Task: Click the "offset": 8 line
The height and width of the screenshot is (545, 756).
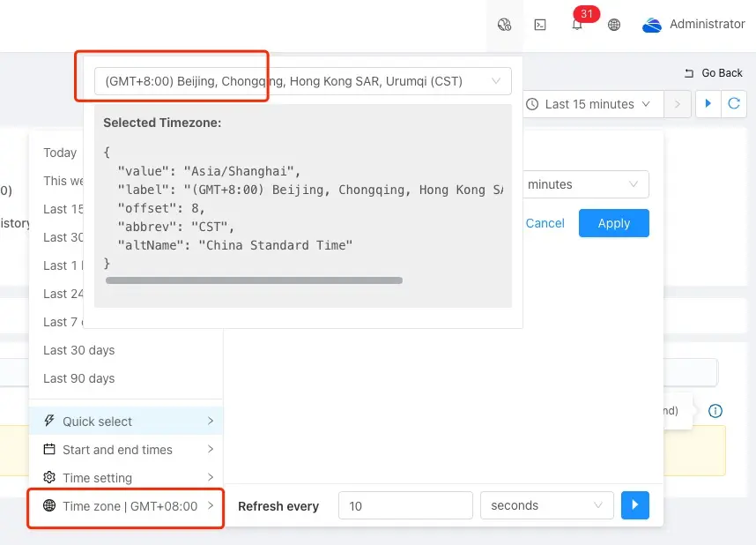Action: point(161,208)
